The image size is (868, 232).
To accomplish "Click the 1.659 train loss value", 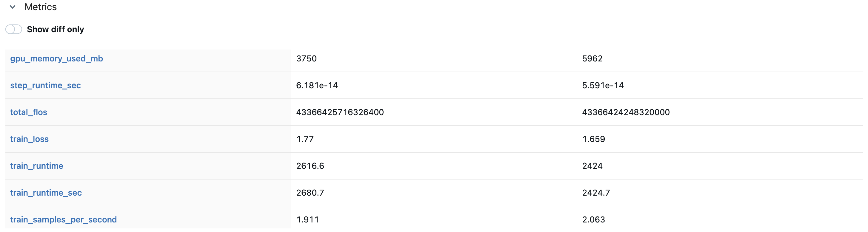I will pos(594,139).
